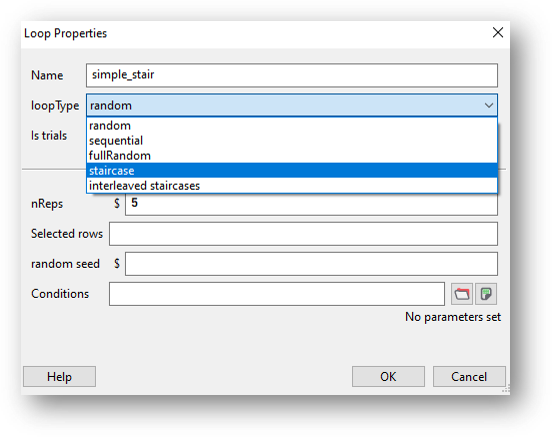This screenshot has width=552, height=437.
Task: Click into the Selected rows field
Action: (x=303, y=234)
